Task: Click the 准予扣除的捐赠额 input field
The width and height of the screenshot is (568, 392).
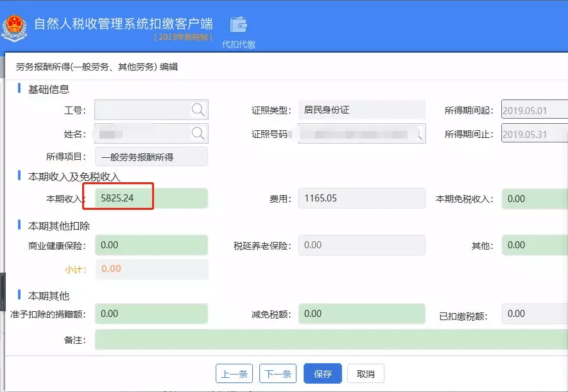Action: pos(151,314)
